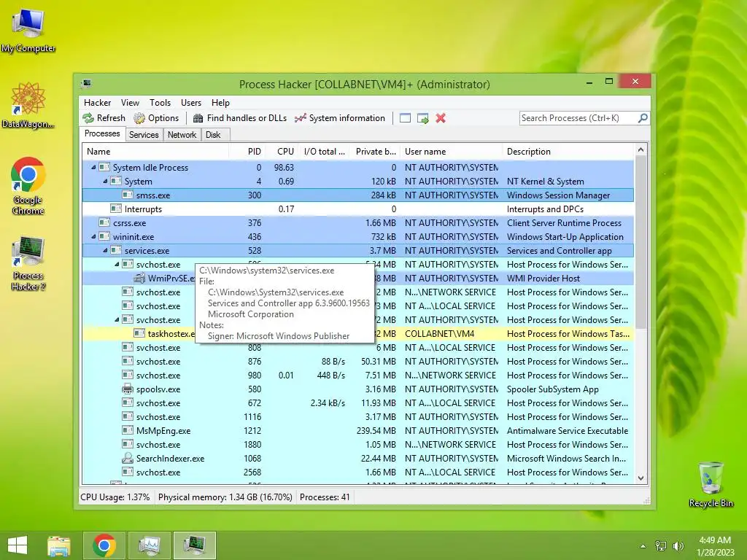Click the WmiPrvSE.exe process icon
Image resolution: width=747 pixels, height=560 pixels.
point(139,278)
